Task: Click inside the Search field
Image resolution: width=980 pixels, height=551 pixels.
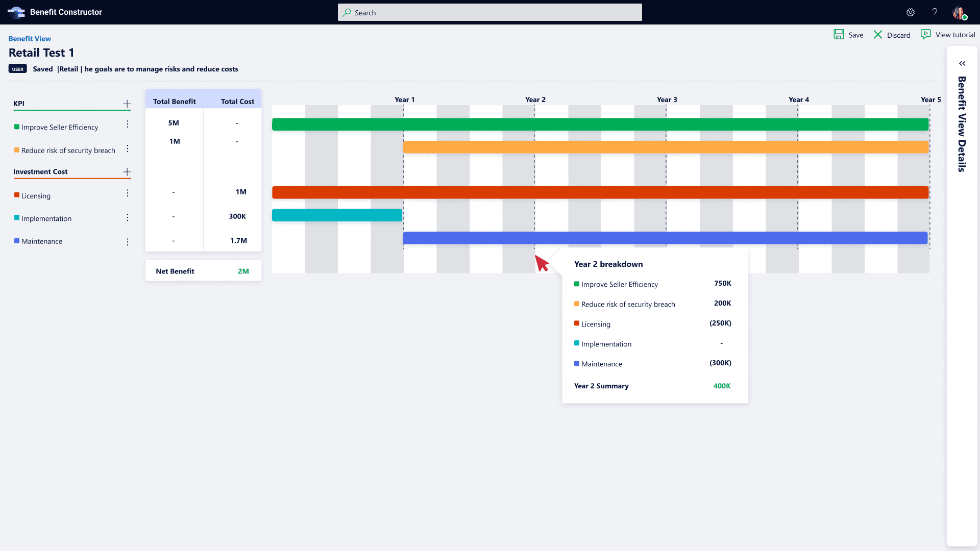Action: coord(490,13)
